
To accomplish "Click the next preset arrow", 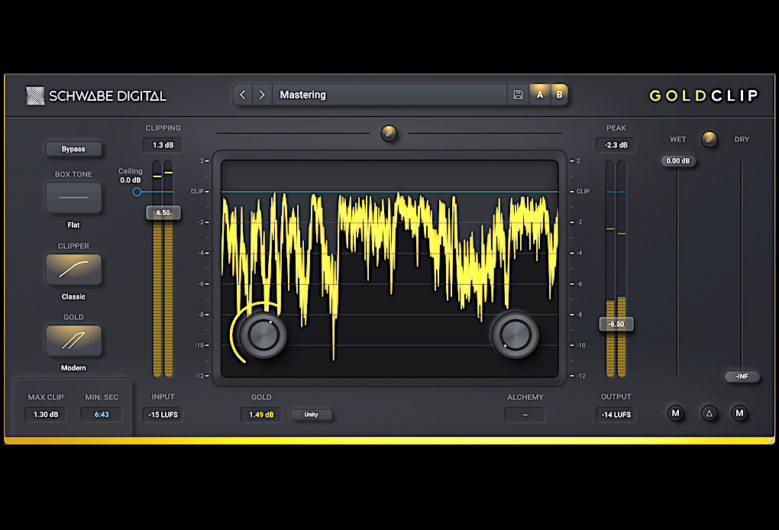I will click(x=262, y=95).
